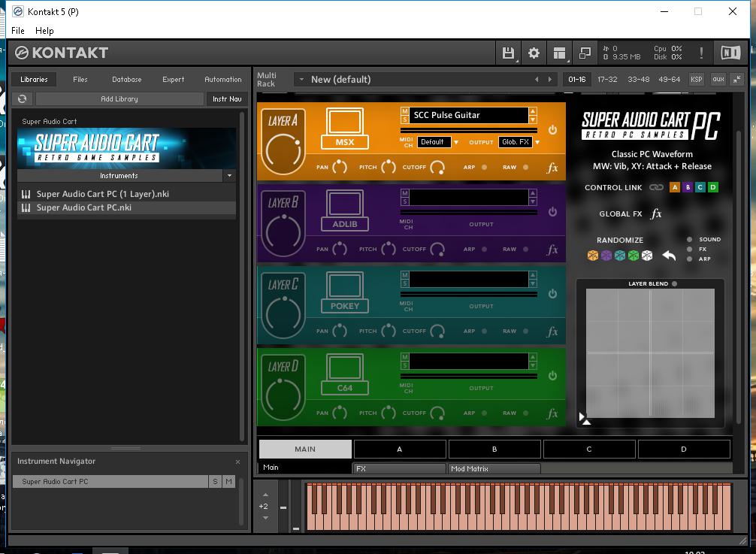This screenshot has width=756, height=554.
Task: Mute Super Audio Cart PC in navigator
Action: (x=229, y=481)
